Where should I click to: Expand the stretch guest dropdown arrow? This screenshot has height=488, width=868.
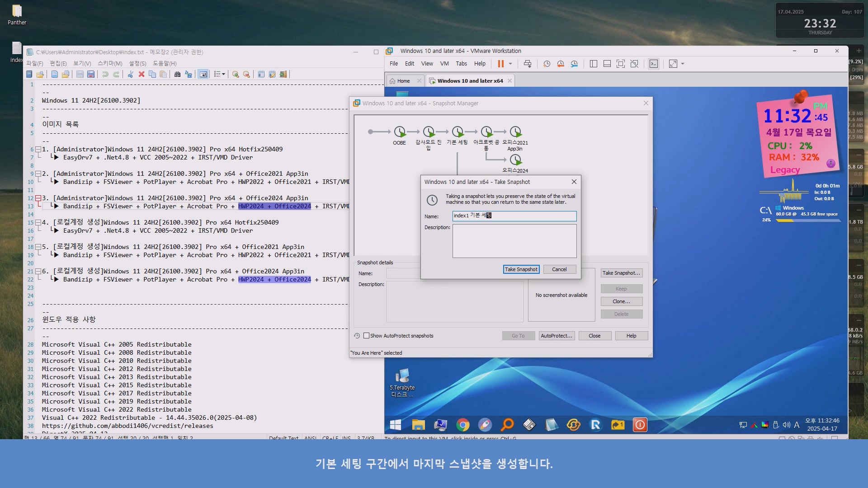pyautogui.click(x=683, y=64)
